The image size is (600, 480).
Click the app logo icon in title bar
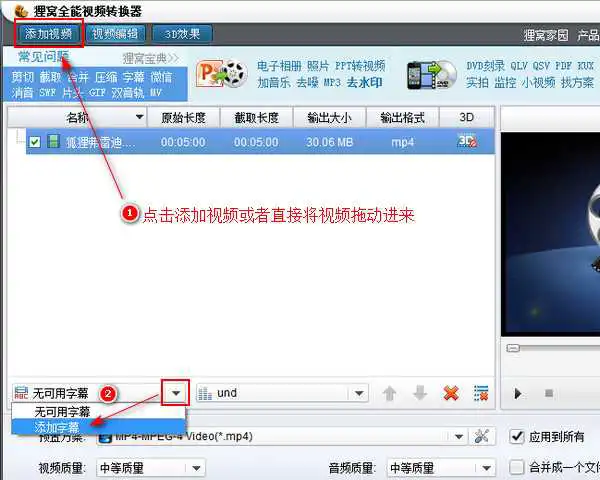coord(21,11)
